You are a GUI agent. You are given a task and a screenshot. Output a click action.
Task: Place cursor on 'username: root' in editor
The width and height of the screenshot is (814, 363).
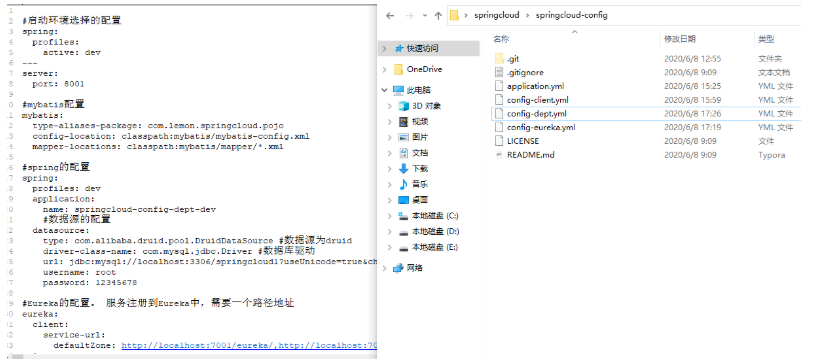pos(79,272)
